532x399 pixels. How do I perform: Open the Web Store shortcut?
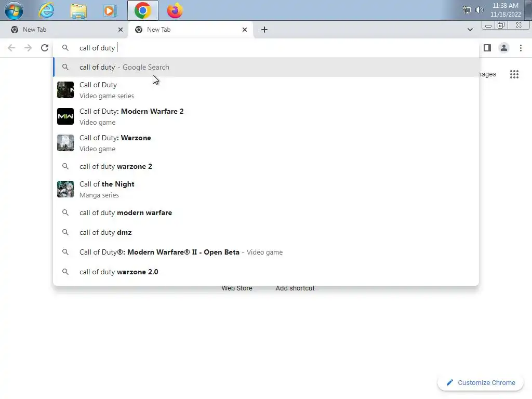pos(237,288)
